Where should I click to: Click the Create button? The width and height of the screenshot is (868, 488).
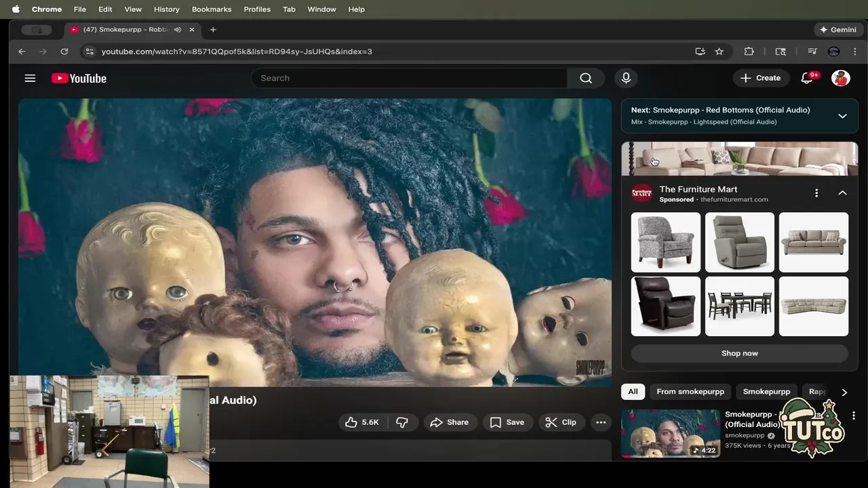(x=761, y=78)
